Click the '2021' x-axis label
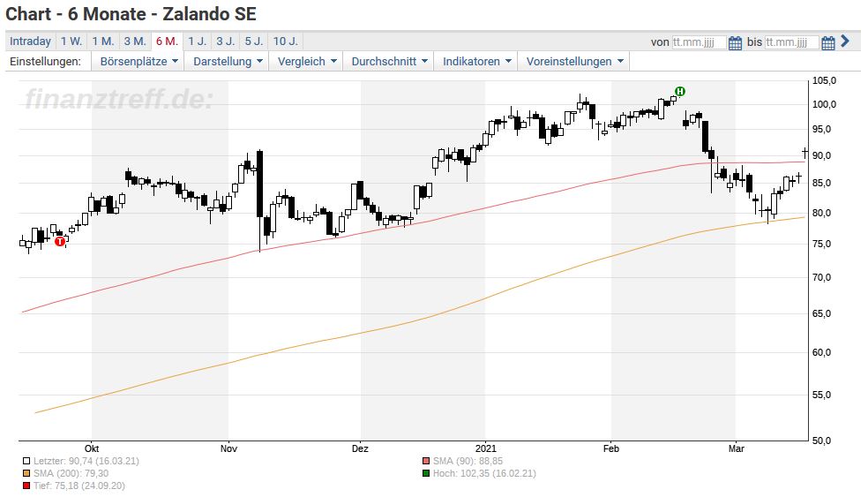868x497 pixels. click(485, 448)
